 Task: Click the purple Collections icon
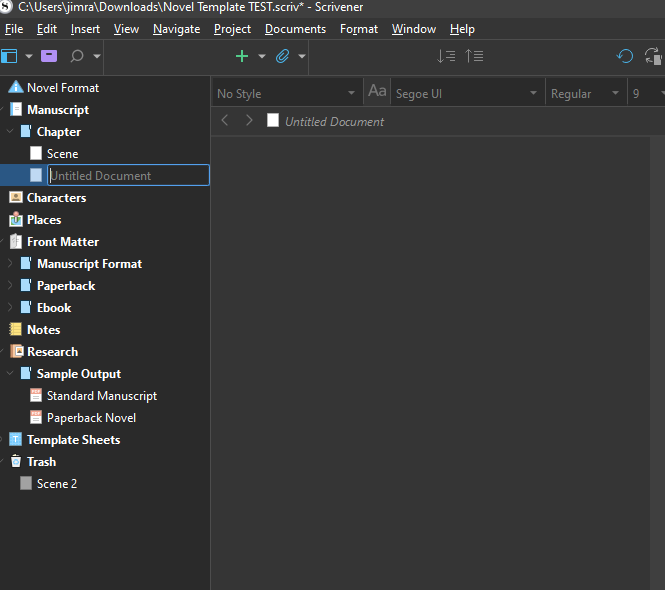click(x=49, y=56)
